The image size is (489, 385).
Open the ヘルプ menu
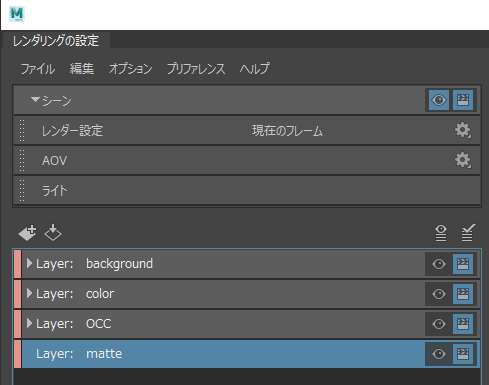(254, 69)
